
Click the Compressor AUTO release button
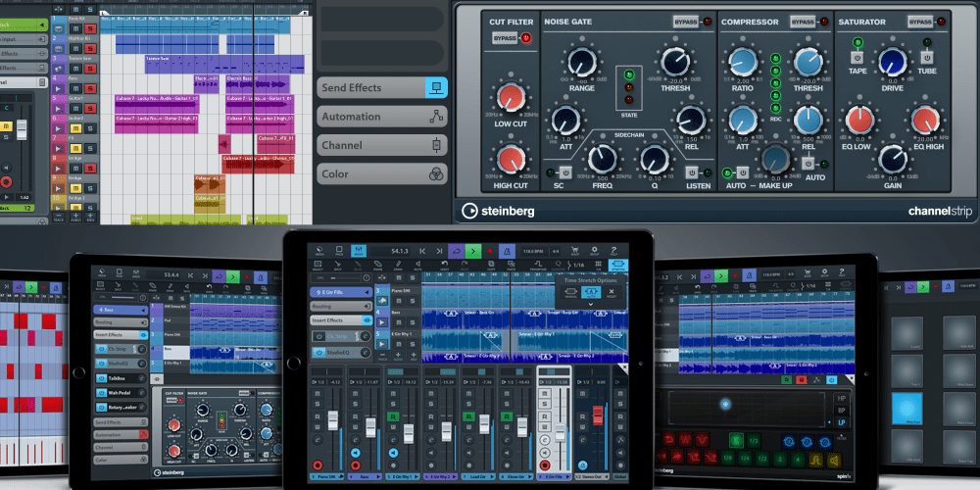point(809,164)
